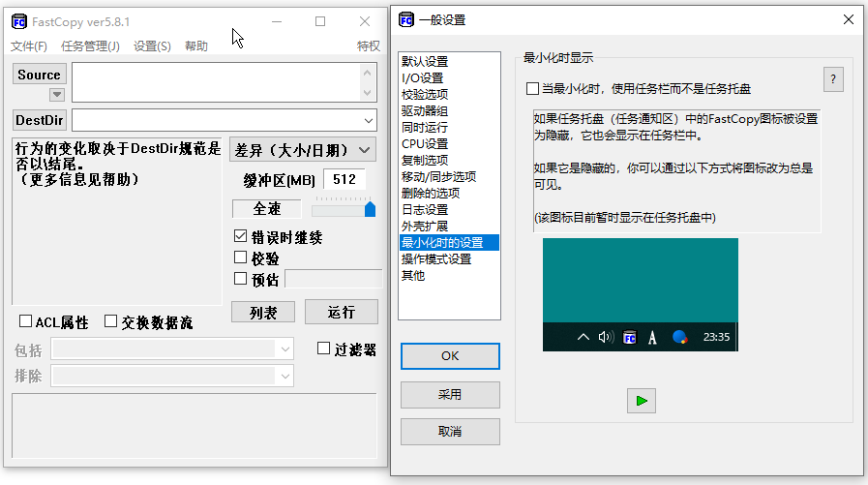Click the DestDir button
Image resolution: width=868 pixels, height=485 pixels.
[x=40, y=120]
